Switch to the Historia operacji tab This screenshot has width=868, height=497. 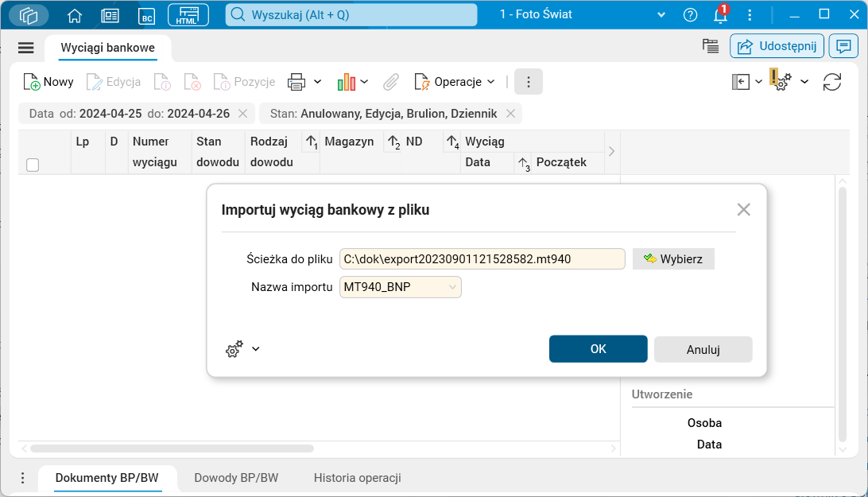click(357, 478)
